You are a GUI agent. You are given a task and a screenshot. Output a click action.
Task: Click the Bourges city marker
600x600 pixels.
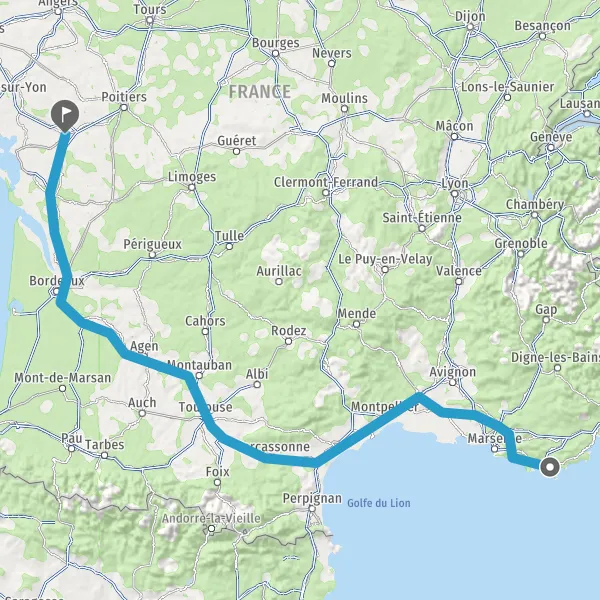point(276,54)
